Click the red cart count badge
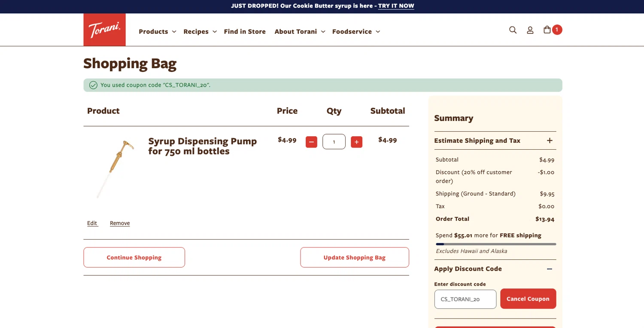Screen dimensions: 644x328 (557, 30)
